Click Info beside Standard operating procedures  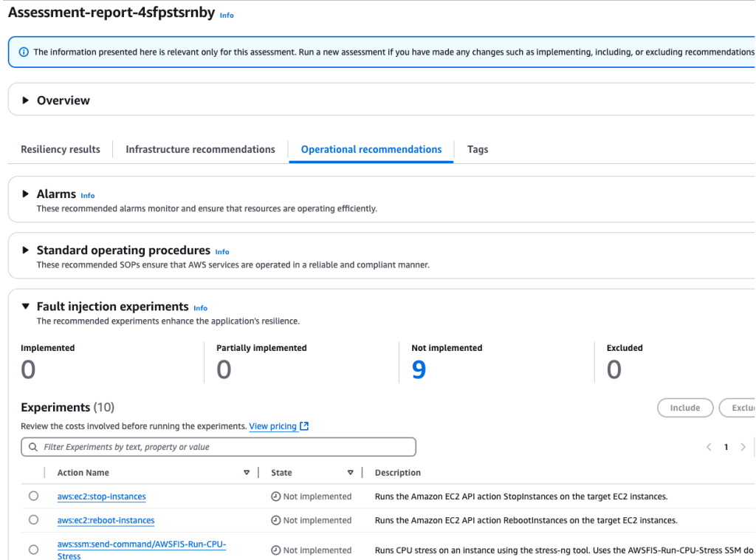coord(222,252)
